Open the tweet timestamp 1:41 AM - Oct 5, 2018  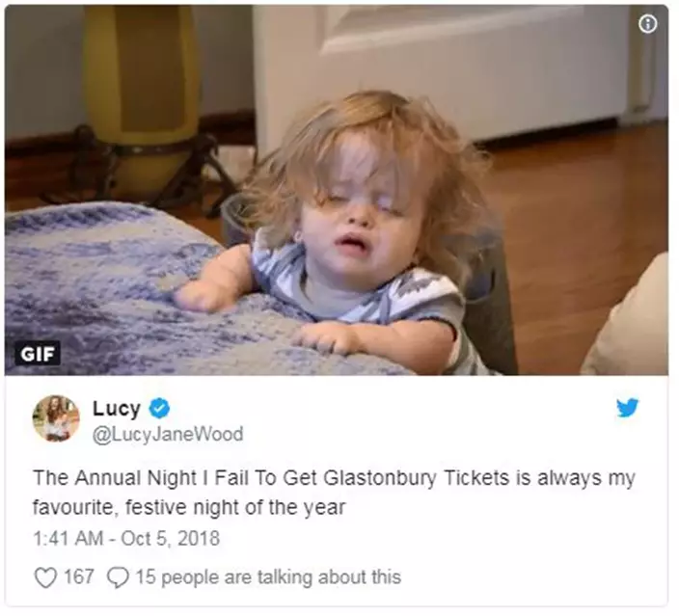[x=126, y=539]
